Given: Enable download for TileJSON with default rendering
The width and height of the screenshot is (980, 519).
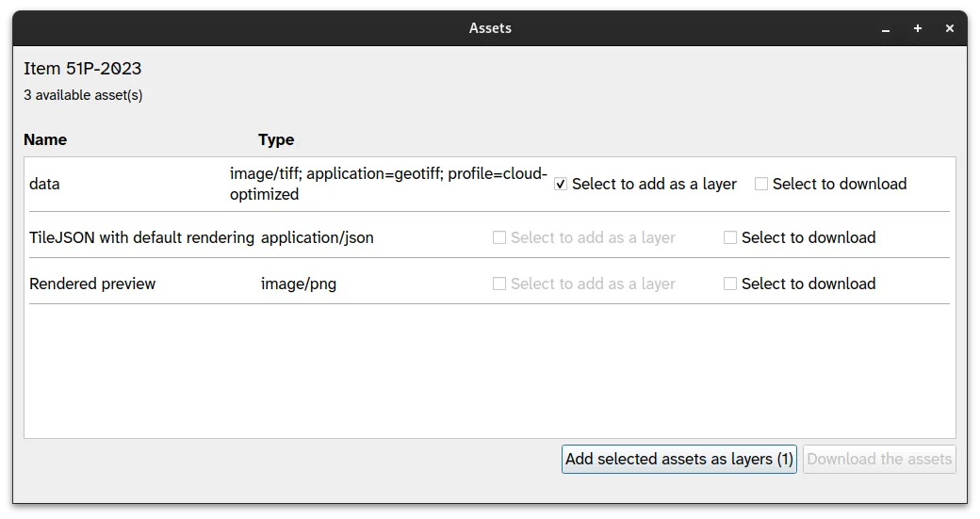Looking at the screenshot, I should [730, 238].
